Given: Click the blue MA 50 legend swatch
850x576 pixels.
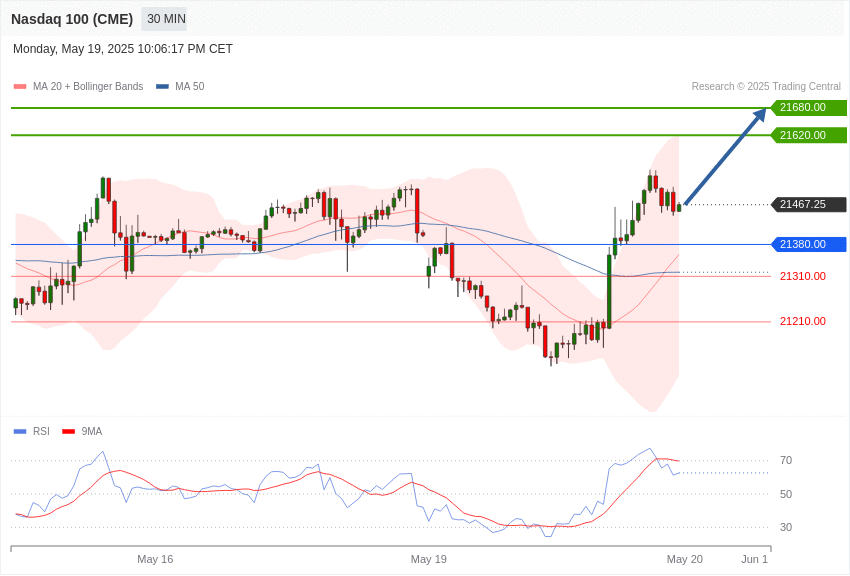Looking at the screenshot, I should pos(162,87).
